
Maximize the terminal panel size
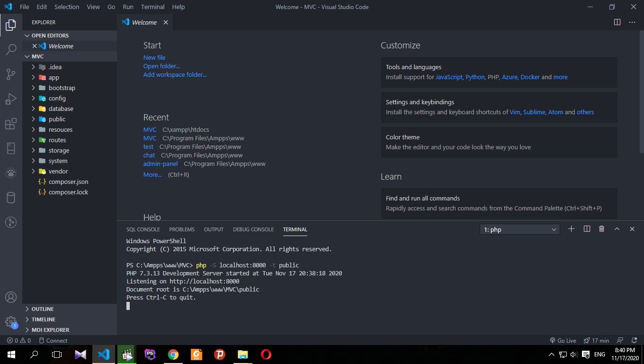(617, 229)
